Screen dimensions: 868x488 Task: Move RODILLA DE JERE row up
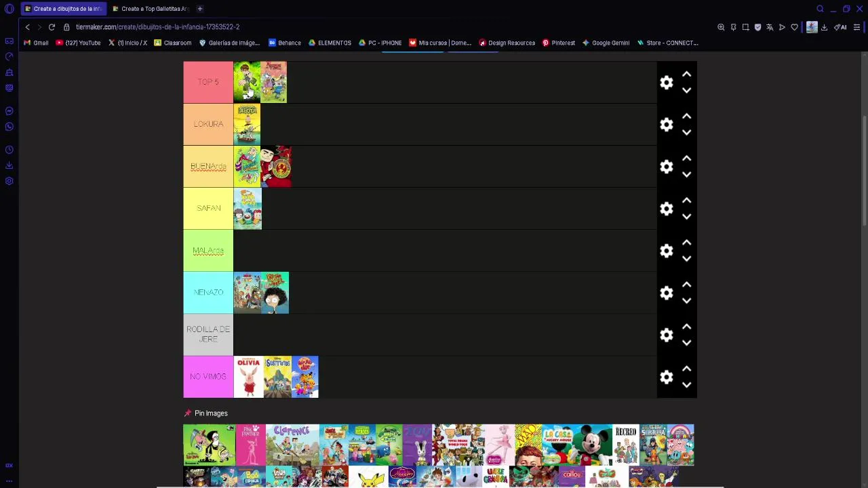(x=686, y=327)
